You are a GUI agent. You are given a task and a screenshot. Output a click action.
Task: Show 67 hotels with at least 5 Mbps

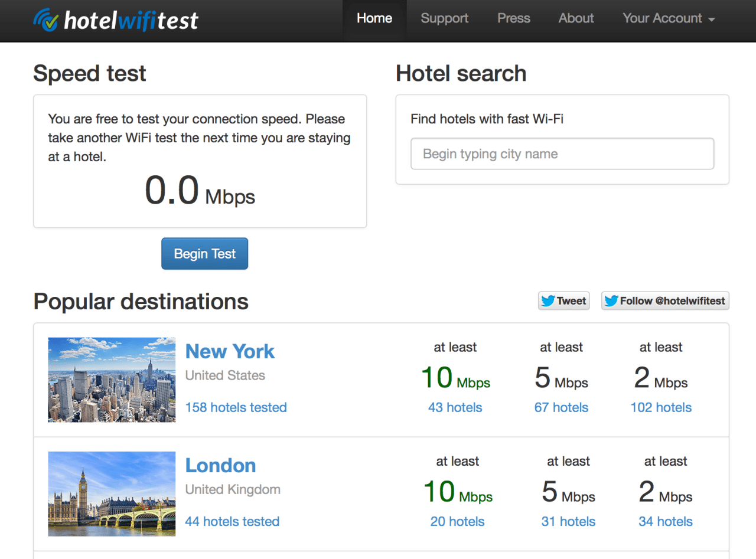point(561,407)
